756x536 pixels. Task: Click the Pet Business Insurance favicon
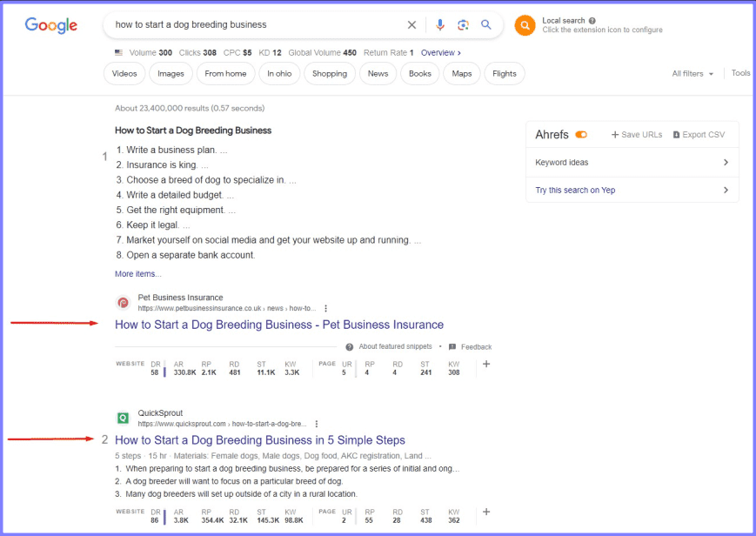pos(124,303)
